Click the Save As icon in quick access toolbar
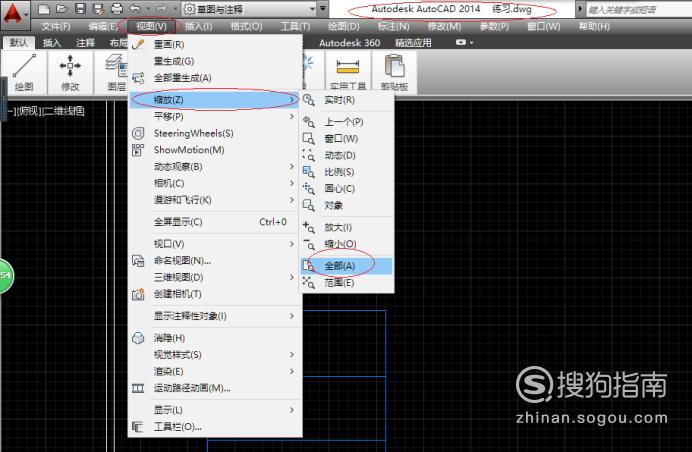This screenshot has height=452, width=692. pos(98,9)
